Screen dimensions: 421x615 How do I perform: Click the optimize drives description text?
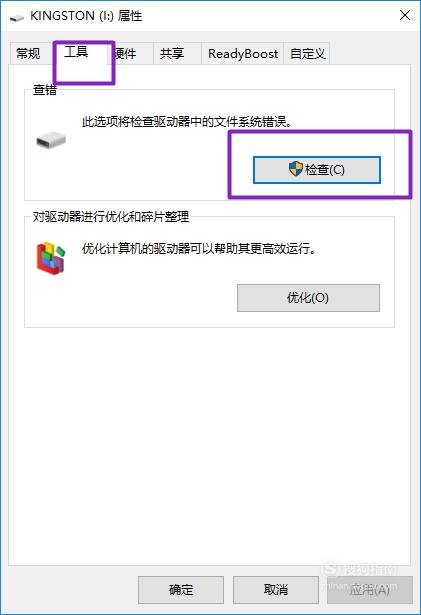(199, 248)
